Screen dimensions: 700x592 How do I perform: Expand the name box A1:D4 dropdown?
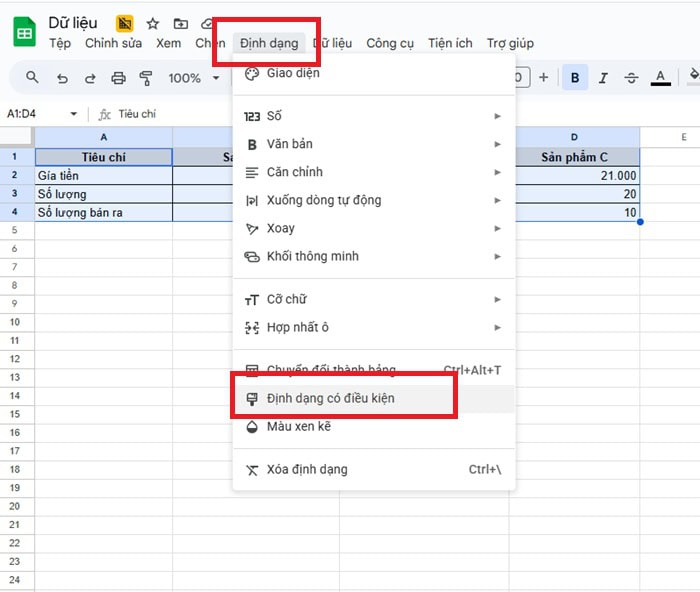click(x=74, y=114)
